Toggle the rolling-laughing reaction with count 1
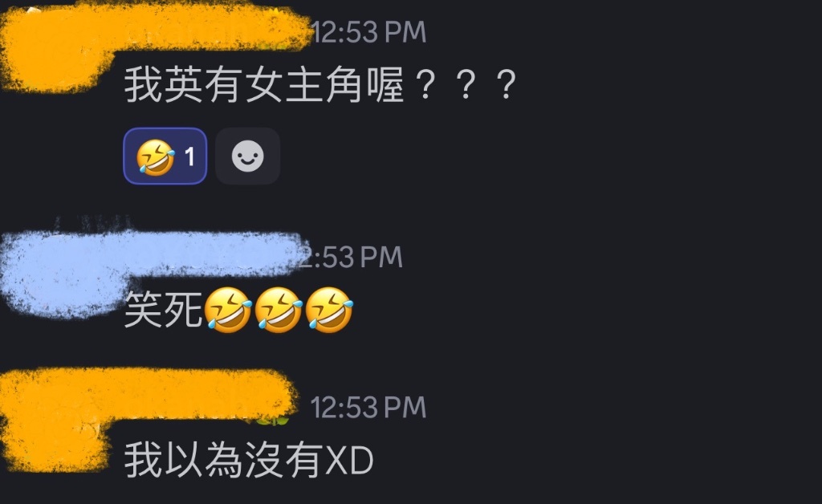The height and width of the screenshot is (504, 822). (165, 156)
